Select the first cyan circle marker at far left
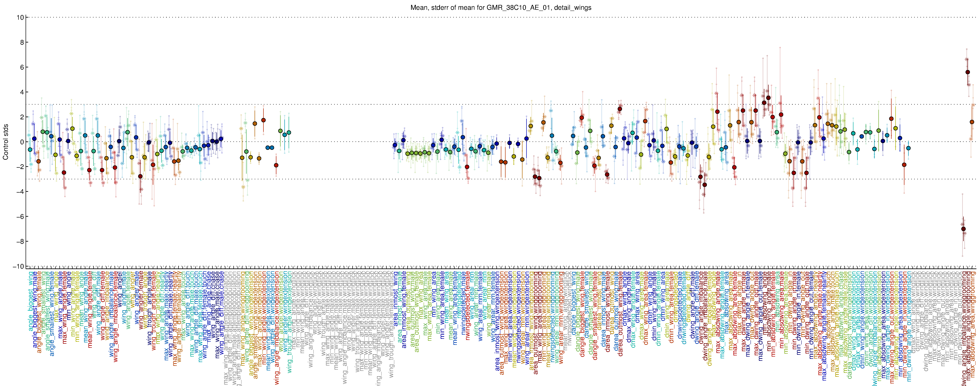The height and width of the screenshot is (386, 980). 30,149
